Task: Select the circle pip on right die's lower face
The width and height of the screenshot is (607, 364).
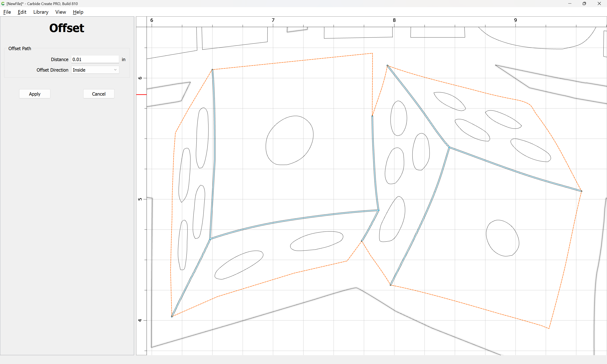Action: (x=502, y=238)
